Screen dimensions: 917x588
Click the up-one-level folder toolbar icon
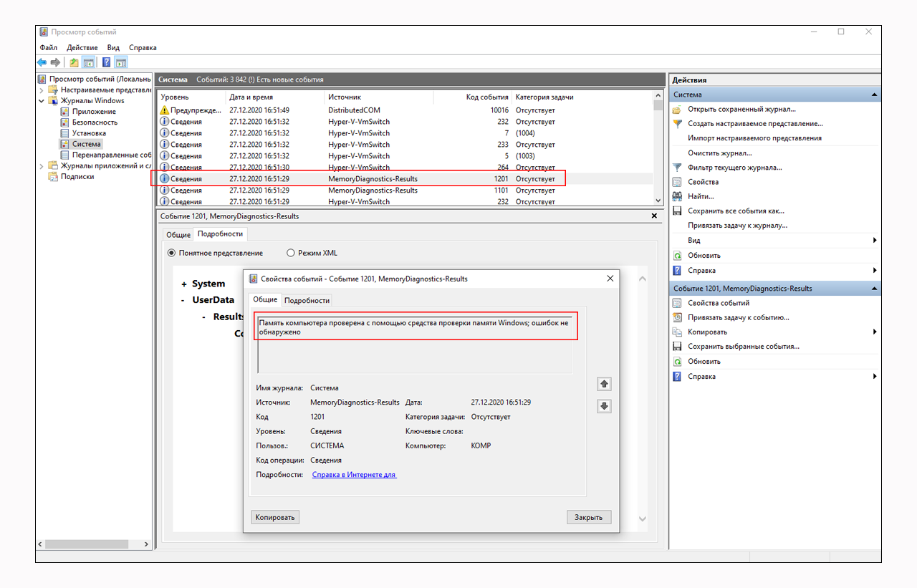click(74, 62)
